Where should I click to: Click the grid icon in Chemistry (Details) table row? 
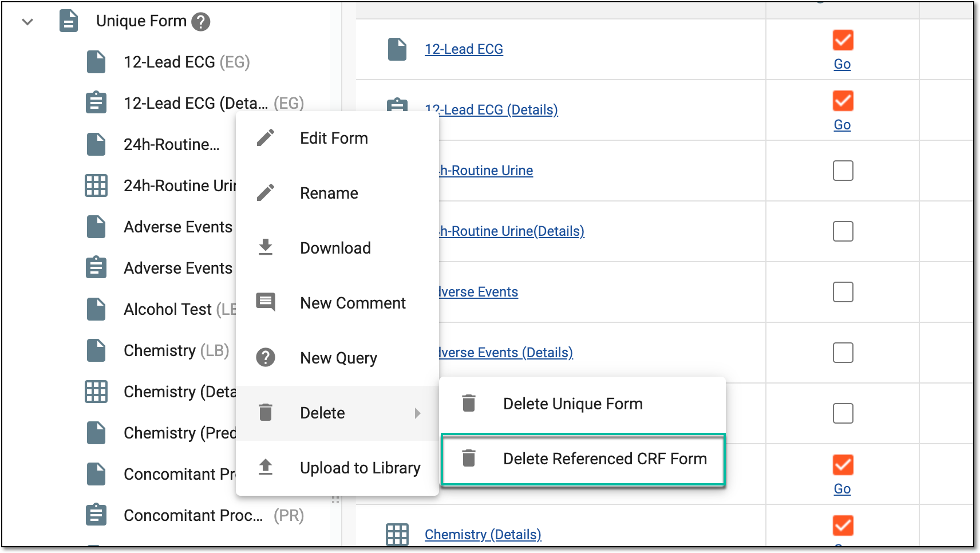point(397,534)
